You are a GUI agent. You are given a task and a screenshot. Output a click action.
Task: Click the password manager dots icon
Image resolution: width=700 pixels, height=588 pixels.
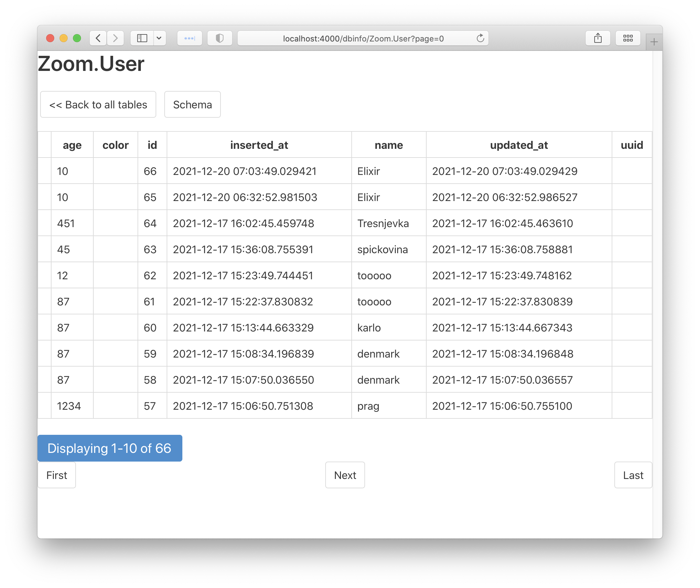point(189,38)
